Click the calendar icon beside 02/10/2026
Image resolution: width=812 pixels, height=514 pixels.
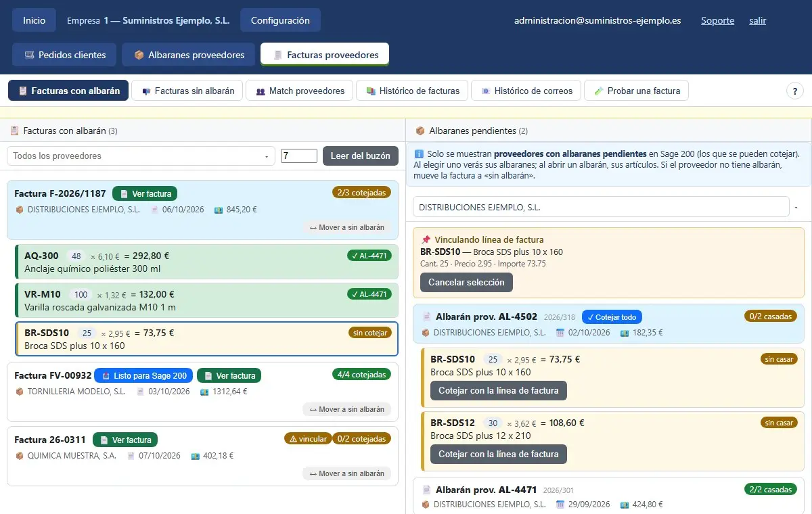pyautogui.click(x=560, y=333)
